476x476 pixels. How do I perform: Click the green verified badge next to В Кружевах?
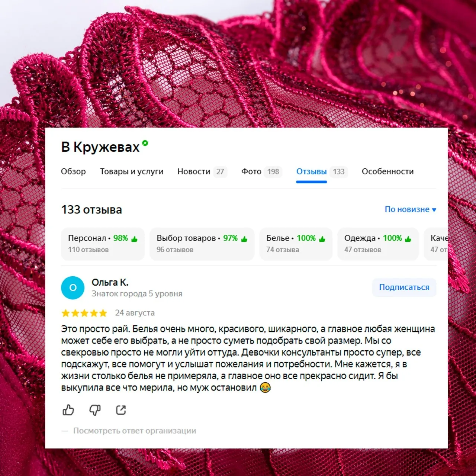pos(145,143)
